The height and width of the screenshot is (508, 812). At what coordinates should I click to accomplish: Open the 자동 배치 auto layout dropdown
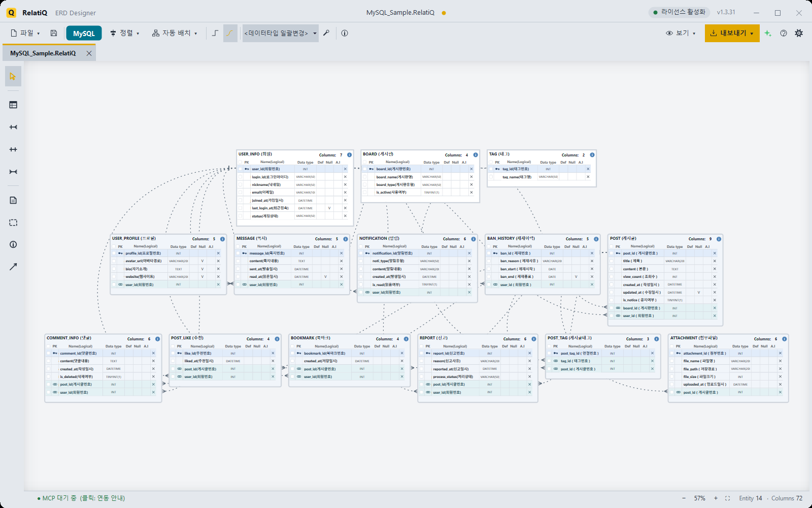click(175, 33)
